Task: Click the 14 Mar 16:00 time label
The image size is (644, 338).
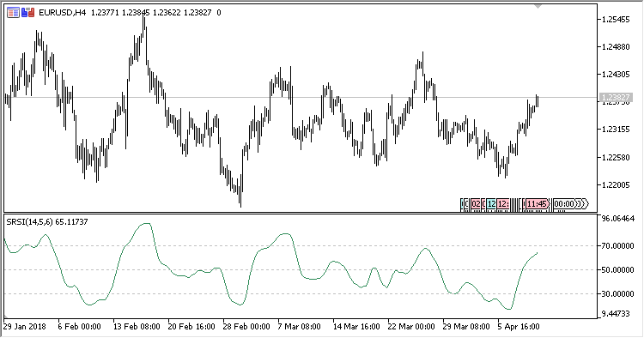Action: click(x=356, y=327)
